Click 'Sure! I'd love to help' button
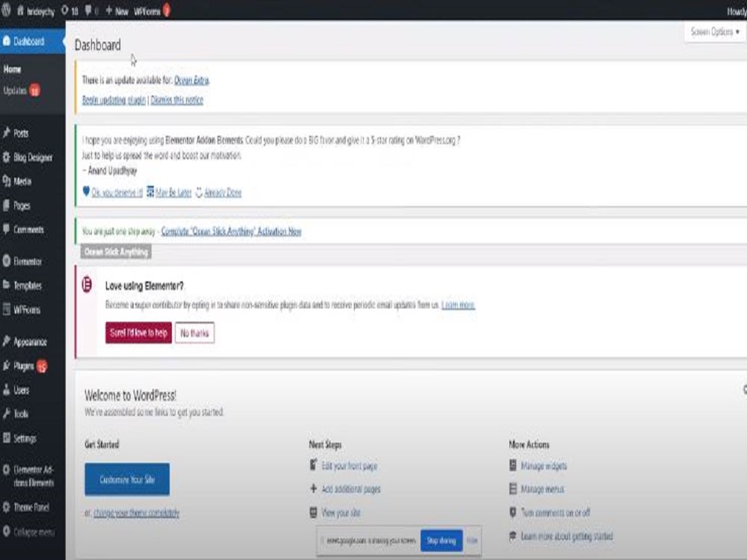 [139, 332]
